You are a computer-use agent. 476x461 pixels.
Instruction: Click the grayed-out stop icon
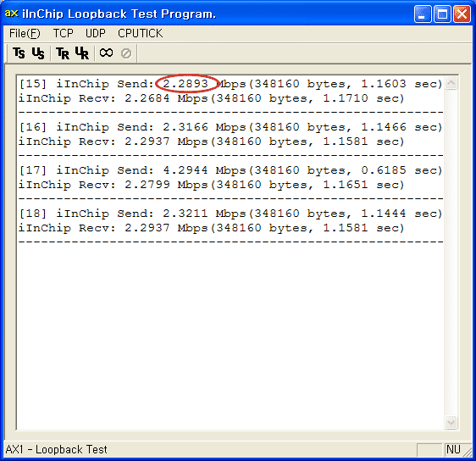click(126, 53)
